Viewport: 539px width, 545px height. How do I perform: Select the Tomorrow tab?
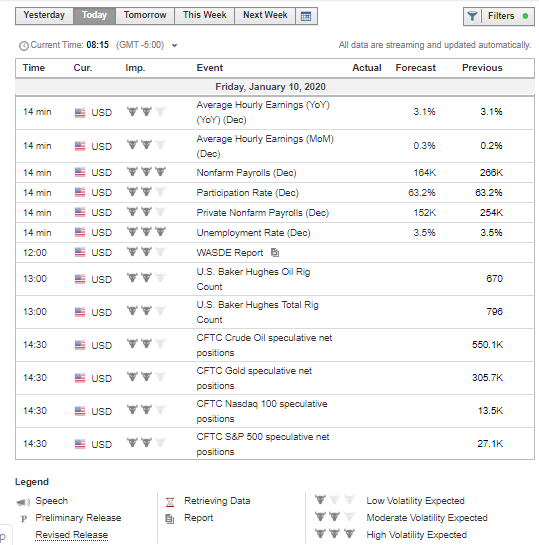[x=145, y=16]
